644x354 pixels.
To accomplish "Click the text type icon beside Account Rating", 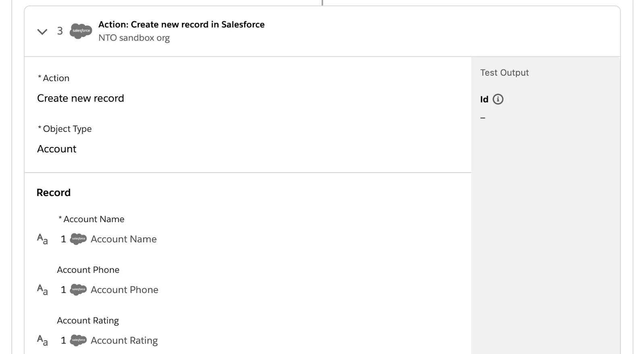I will click(x=43, y=341).
